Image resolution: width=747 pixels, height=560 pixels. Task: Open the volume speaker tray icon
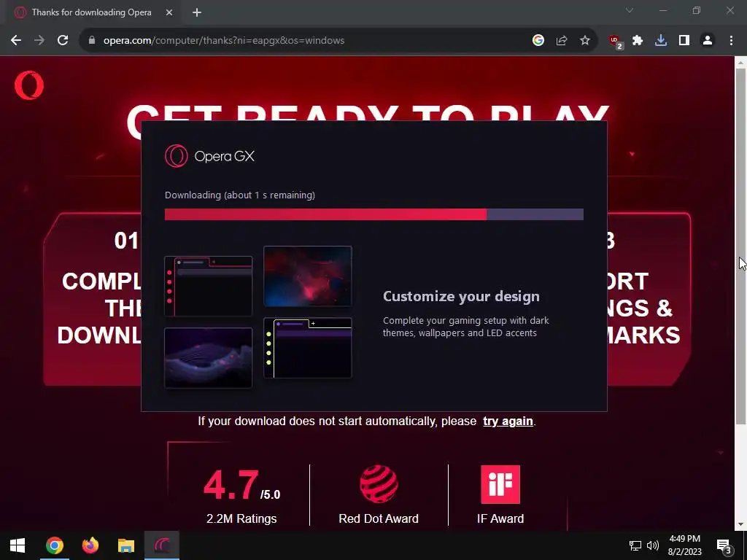pos(653,545)
